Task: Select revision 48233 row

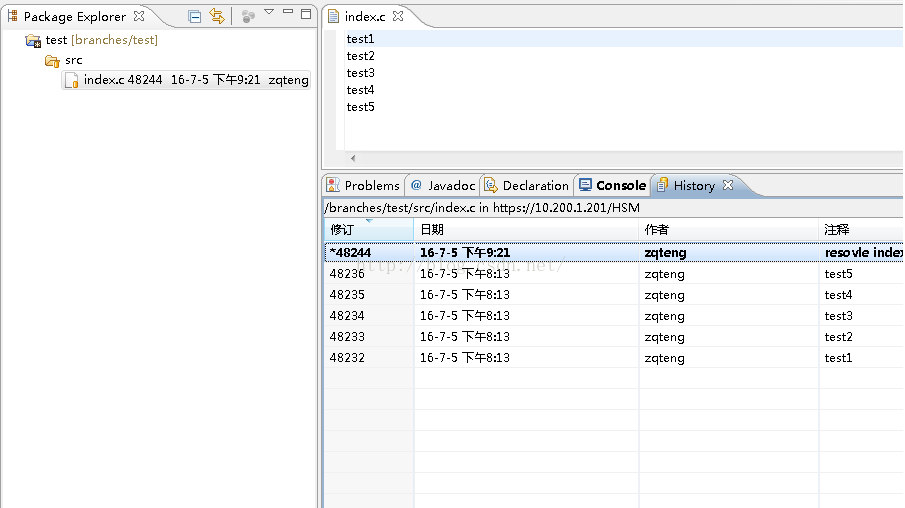Action: point(614,337)
